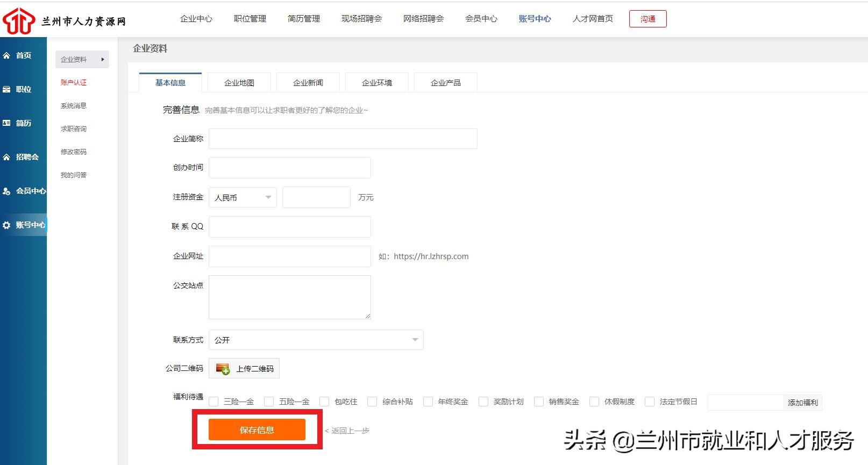Click the 企业简称 input field
This screenshot has height=465, width=868.
point(343,139)
